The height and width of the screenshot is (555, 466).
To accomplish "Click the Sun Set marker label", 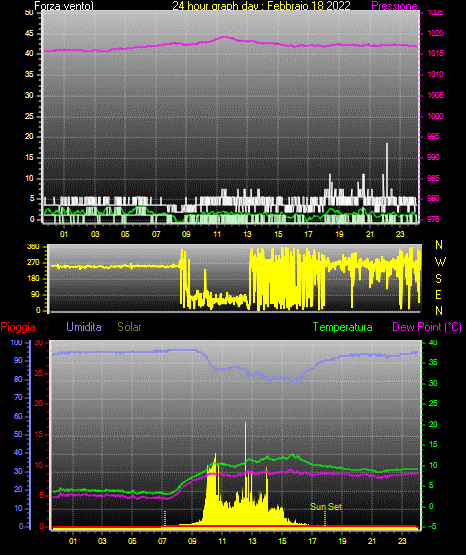I will (326, 507).
